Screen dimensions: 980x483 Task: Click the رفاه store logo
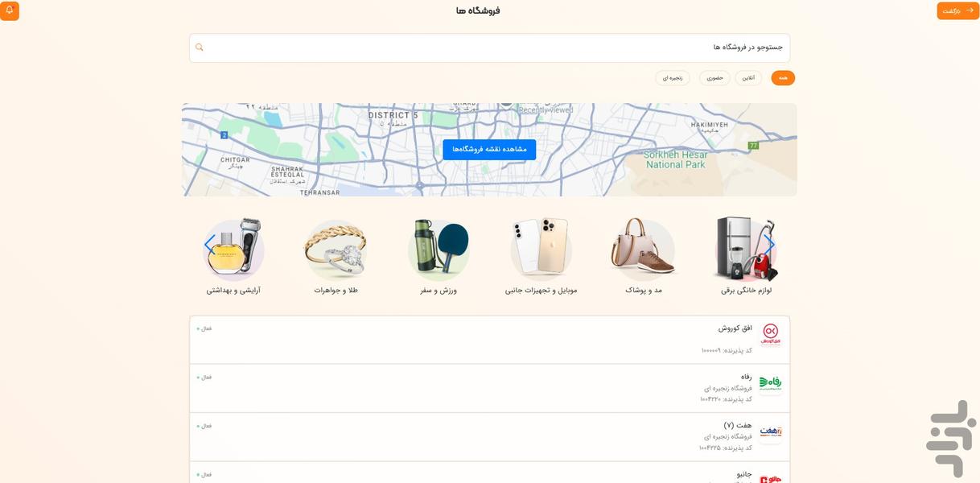(771, 382)
